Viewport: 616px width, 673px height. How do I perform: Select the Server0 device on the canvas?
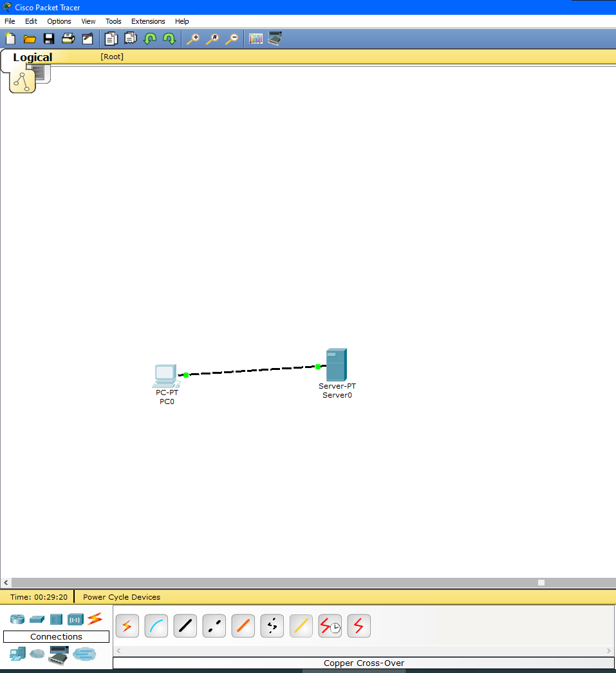pos(337,365)
